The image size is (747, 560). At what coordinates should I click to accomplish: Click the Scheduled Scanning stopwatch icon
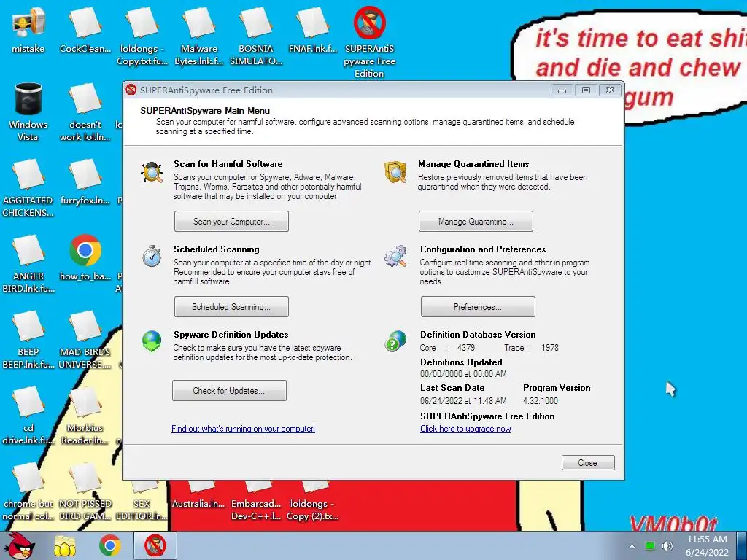(152, 256)
